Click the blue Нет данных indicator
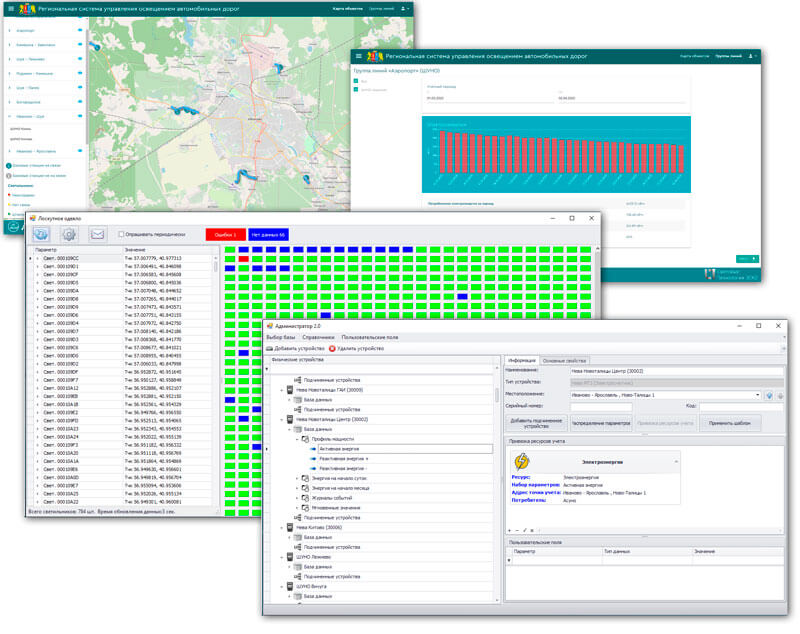Viewport: 800px width, 634px height. [268, 235]
